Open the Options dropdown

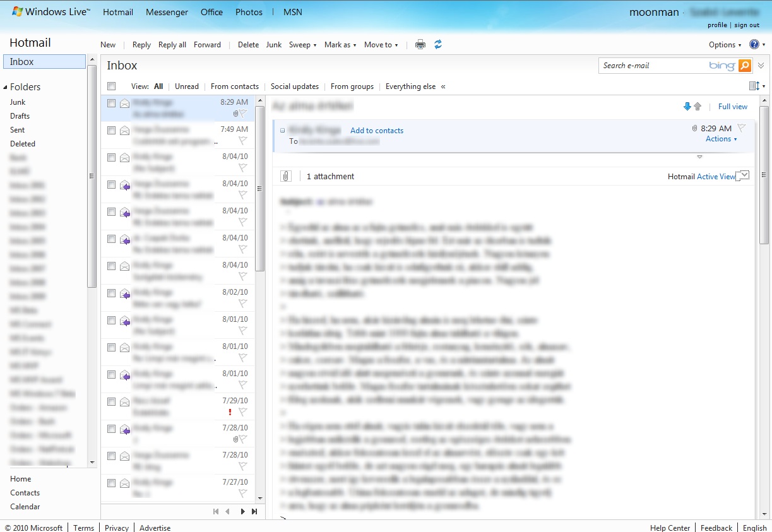725,45
